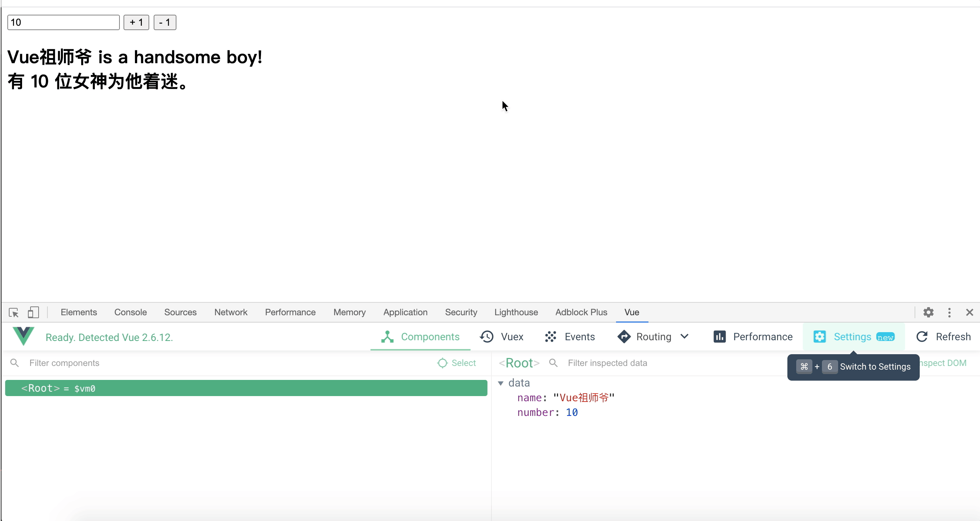Collapse the data section triangle
This screenshot has height=521, width=980.
[501, 383]
